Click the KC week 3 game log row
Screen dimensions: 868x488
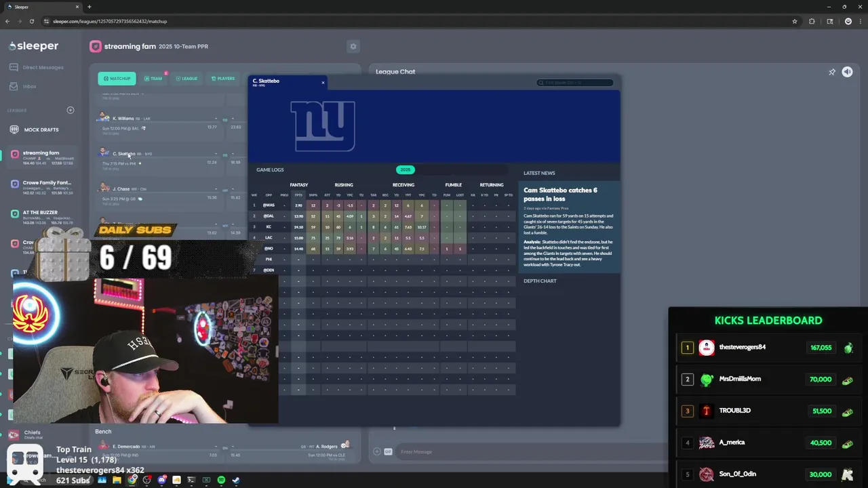coord(382,227)
